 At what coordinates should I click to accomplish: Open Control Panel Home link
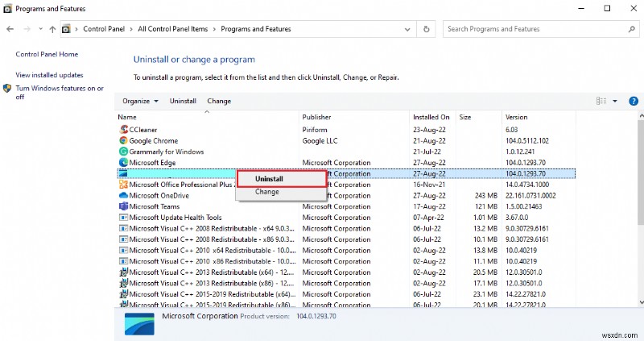point(47,54)
